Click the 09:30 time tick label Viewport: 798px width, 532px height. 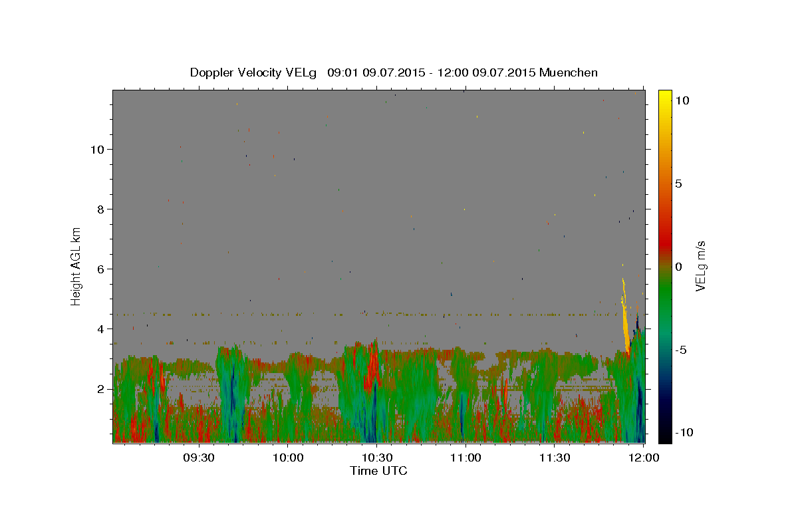198,458
